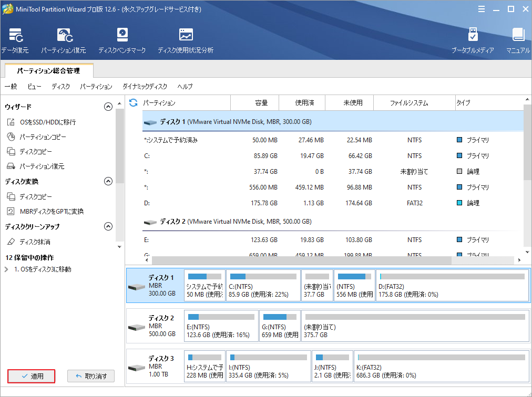Select I:(NTFS) block on ディスク 3

[269, 366]
